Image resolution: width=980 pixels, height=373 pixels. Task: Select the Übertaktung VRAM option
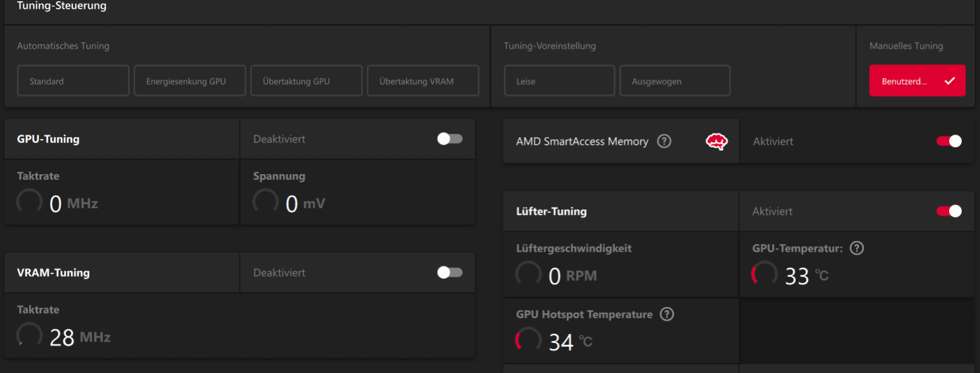point(423,81)
